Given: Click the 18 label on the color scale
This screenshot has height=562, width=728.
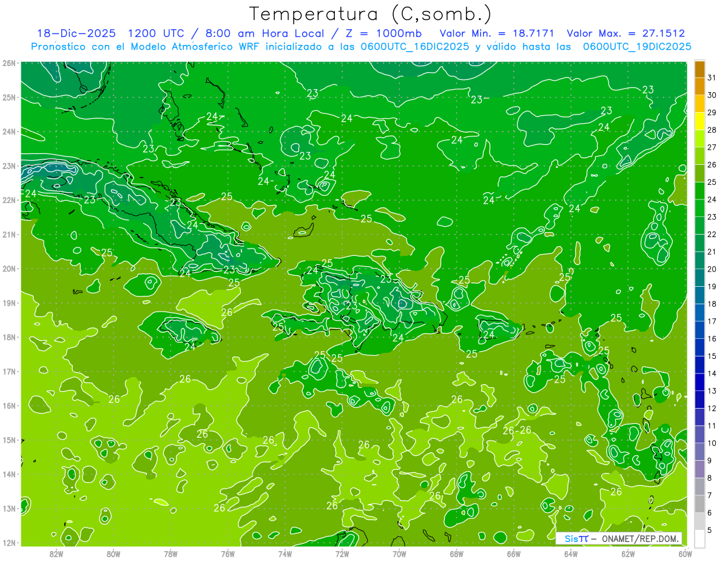Looking at the screenshot, I should pos(712,304).
